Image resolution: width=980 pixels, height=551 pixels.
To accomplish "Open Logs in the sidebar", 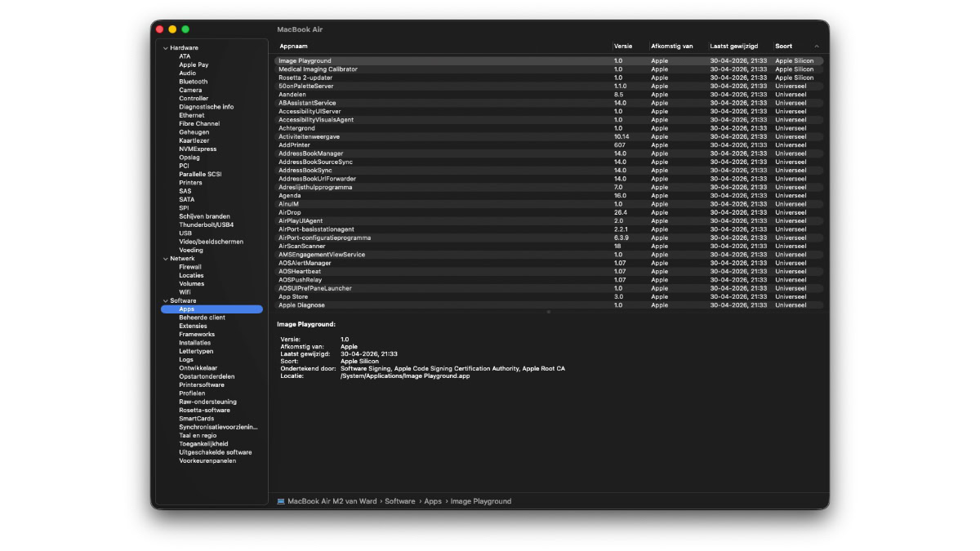I will (186, 360).
